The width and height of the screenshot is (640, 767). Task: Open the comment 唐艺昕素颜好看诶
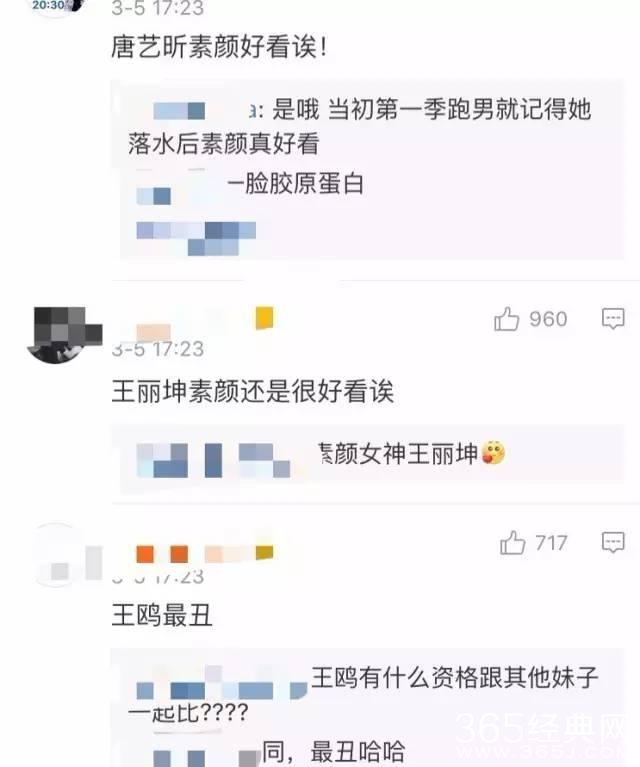[219, 47]
